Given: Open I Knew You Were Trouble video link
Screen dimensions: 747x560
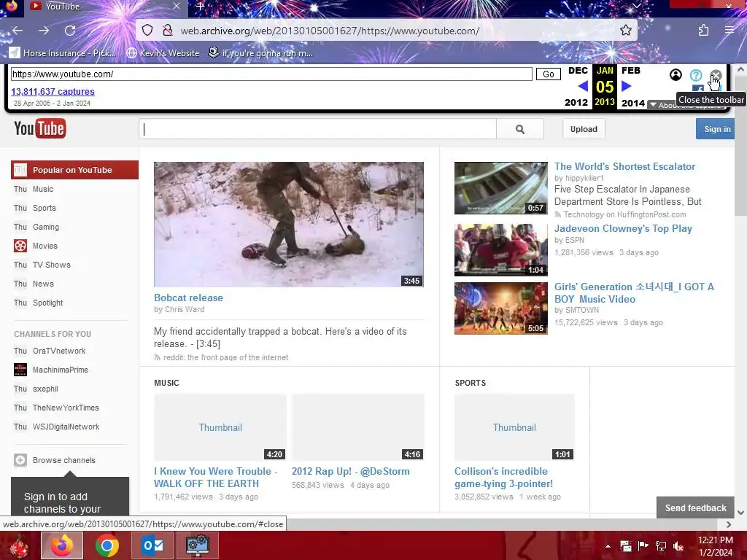Looking at the screenshot, I should (216, 477).
